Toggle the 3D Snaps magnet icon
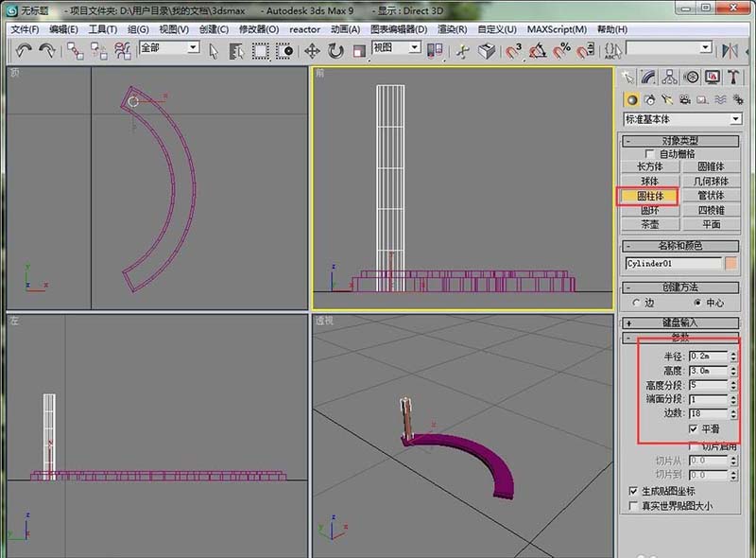The image size is (756, 558). coord(513,51)
